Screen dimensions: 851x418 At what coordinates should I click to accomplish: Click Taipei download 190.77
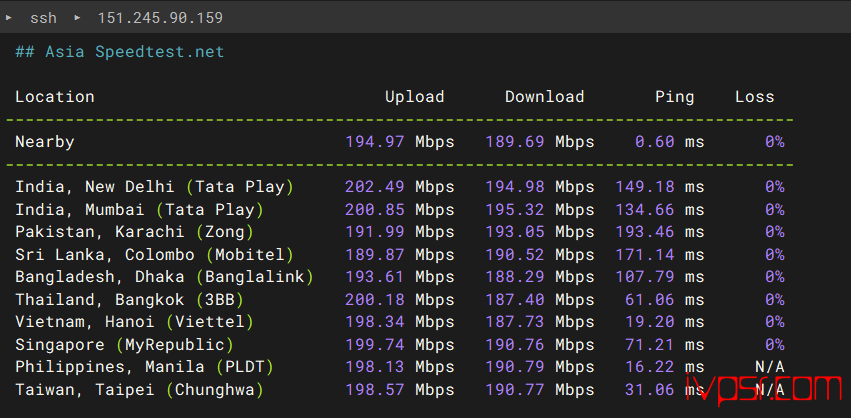pos(515,390)
